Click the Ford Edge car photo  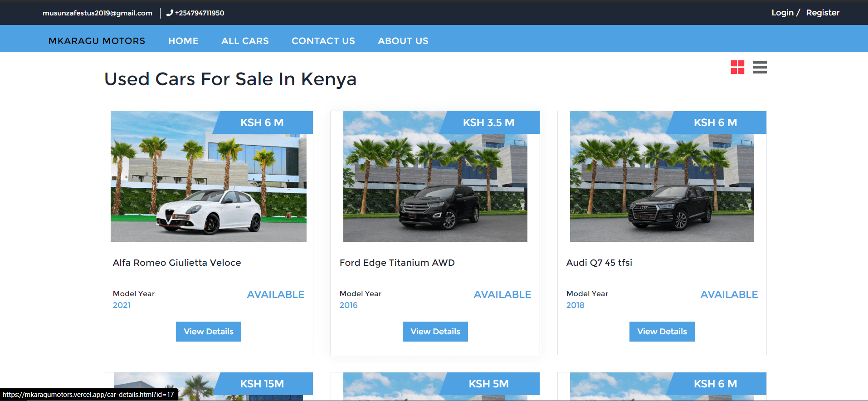(435, 176)
